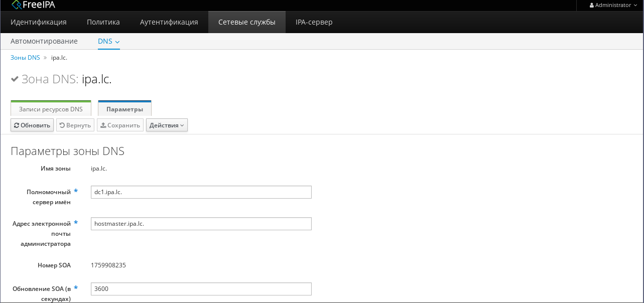The height and width of the screenshot is (303, 644).
Task: Select the Сетевые службы section
Action: (246, 22)
